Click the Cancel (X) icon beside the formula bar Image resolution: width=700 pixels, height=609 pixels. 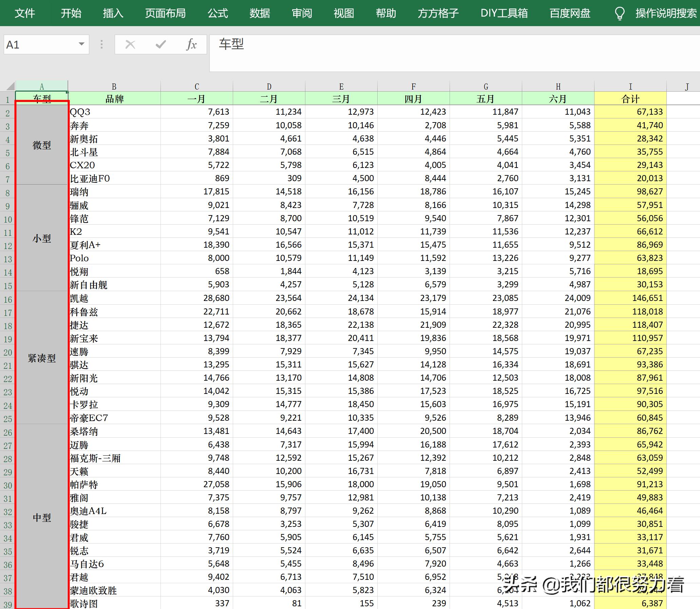pyautogui.click(x=130, y=44)
